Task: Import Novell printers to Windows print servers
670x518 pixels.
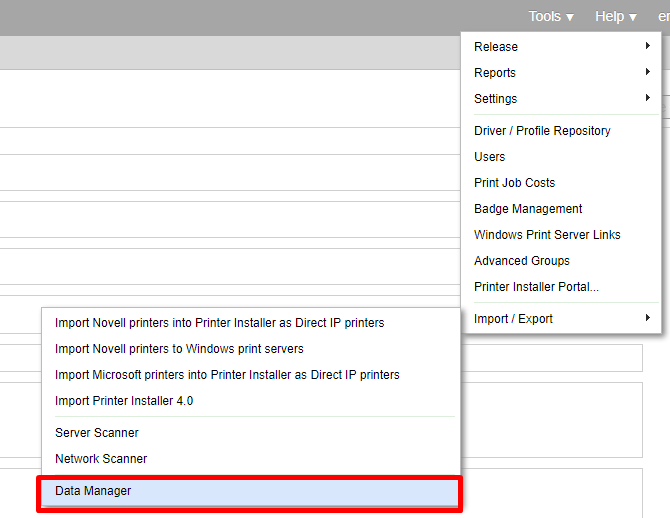Action: click(x=180, y=349)
